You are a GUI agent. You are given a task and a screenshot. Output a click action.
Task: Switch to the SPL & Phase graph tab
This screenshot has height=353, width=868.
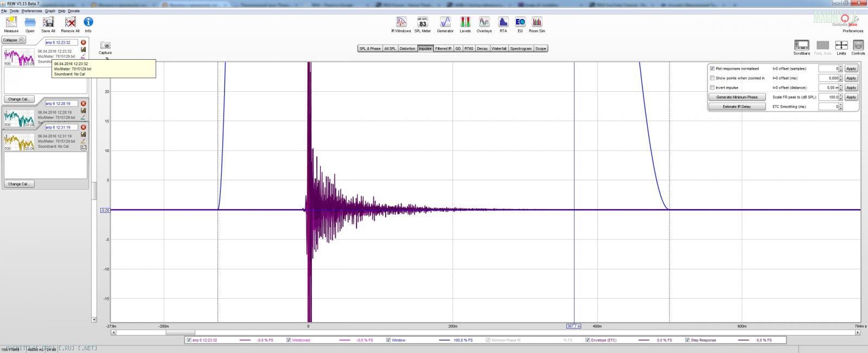pos(370,48)
